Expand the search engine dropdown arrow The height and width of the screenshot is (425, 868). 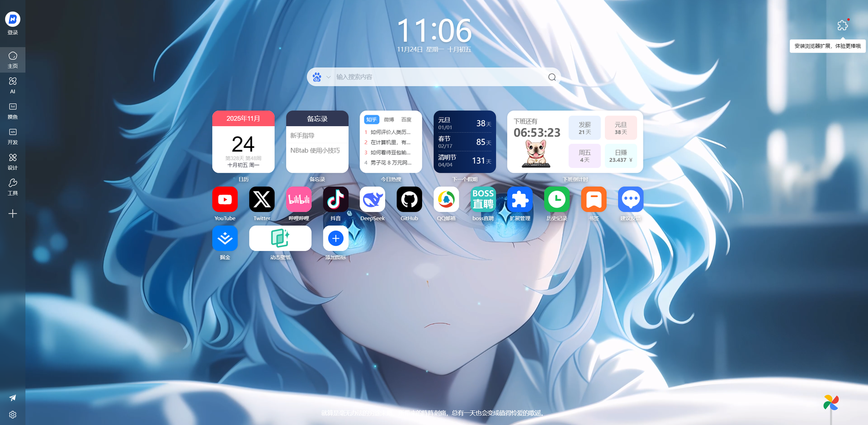click(x=329, y=77)
